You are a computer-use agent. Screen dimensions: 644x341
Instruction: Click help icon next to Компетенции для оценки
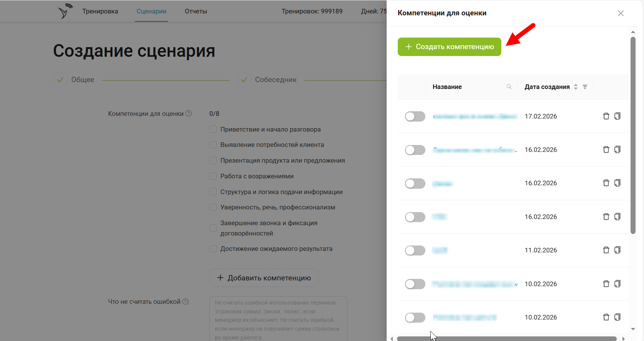tap(188, 114)
